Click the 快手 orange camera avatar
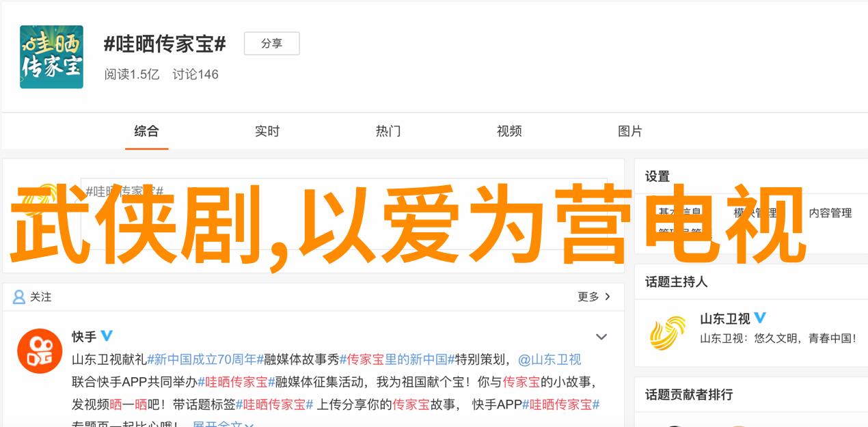 click(x=40, y=351)
